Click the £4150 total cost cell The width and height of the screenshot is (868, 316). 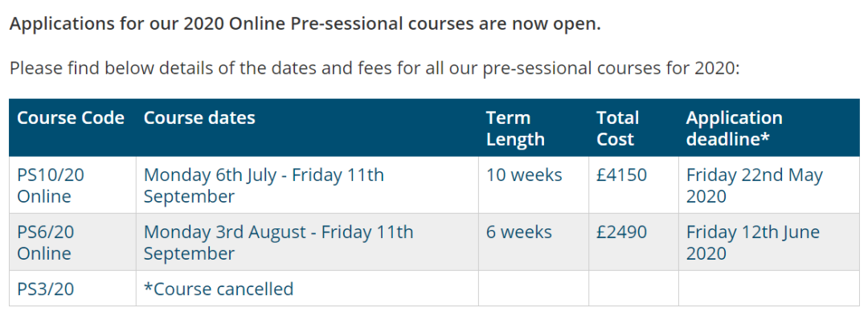coord(633,186)
